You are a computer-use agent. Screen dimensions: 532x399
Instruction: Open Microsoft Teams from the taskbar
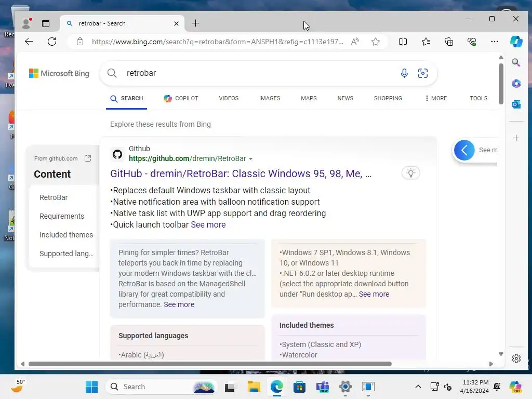(322, 387)
